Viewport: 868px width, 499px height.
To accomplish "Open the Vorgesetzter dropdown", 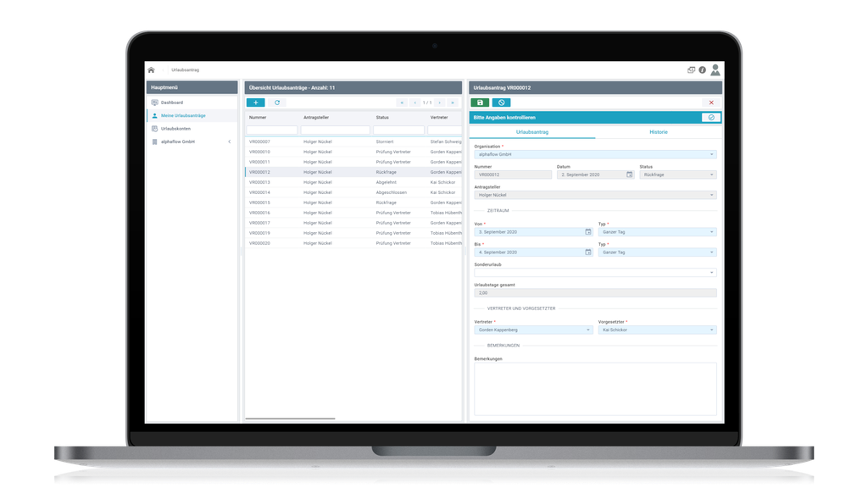I will click(657, 330).
